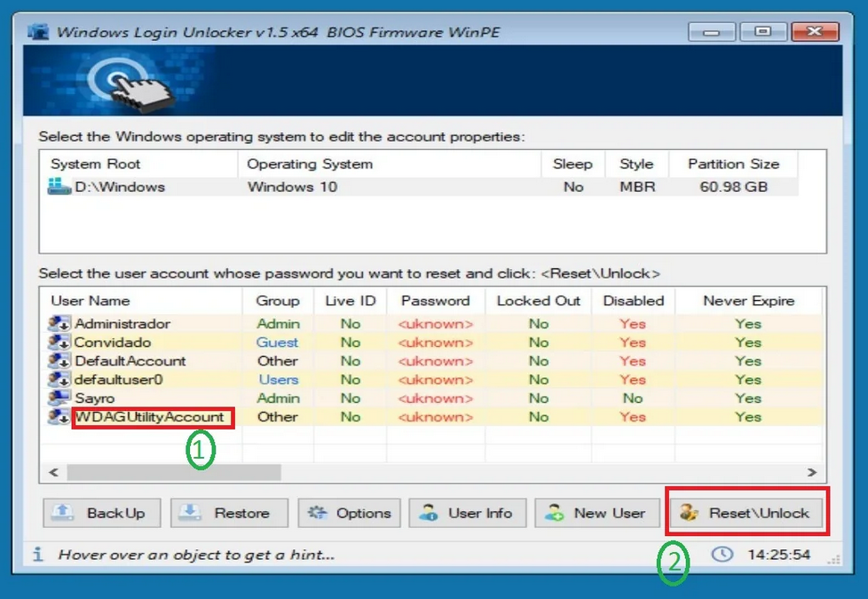Click Sayro's Admin group cell

point(278,398)
